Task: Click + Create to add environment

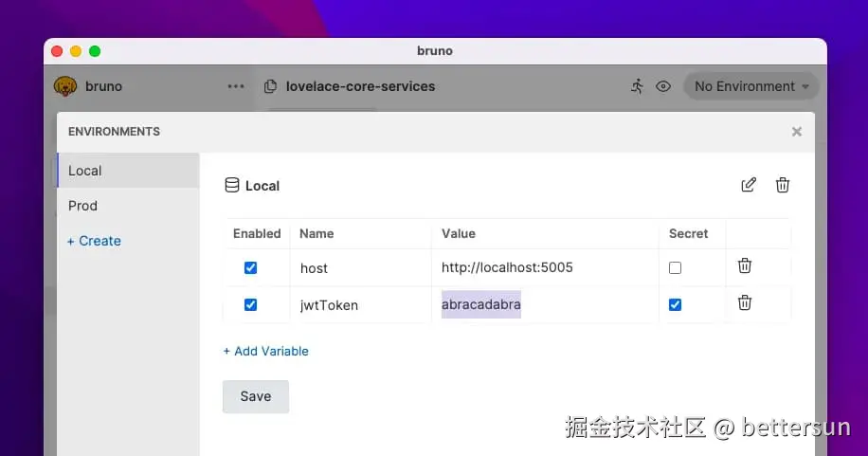Action: point(94,241)
